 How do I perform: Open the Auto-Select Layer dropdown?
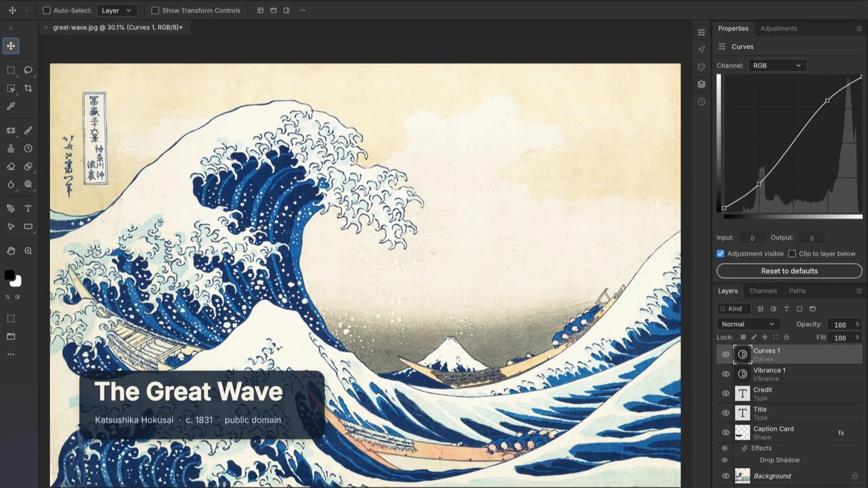click(x=116, y=10)
